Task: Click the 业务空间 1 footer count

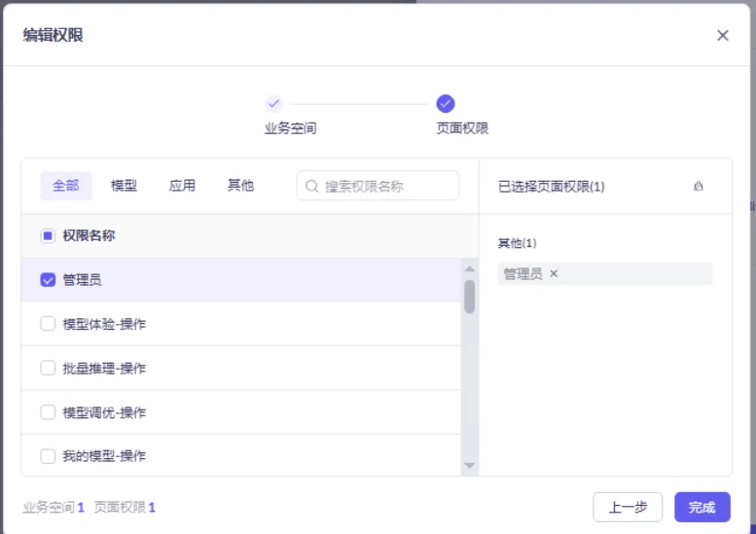Action: [x=54, y=507]
